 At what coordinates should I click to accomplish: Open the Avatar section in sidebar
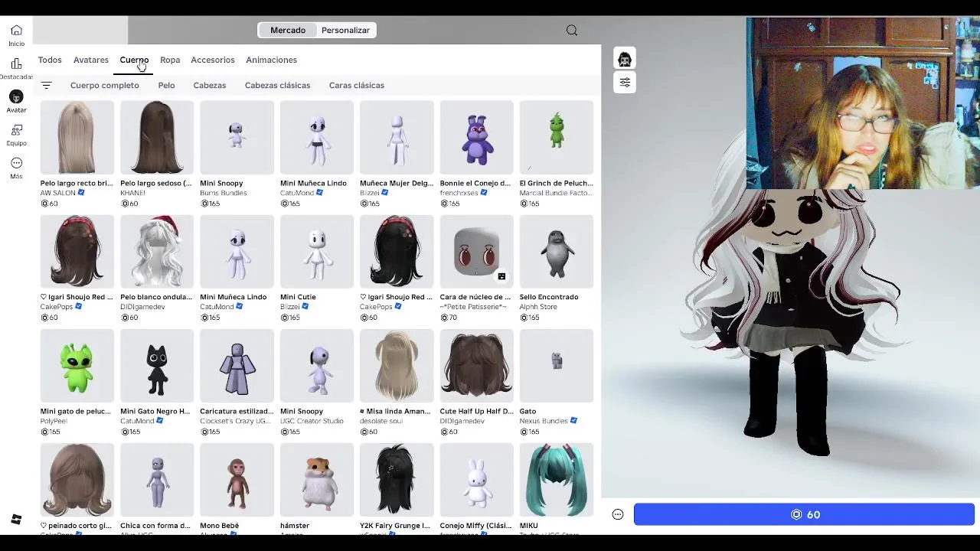click(x=16, y=97)
